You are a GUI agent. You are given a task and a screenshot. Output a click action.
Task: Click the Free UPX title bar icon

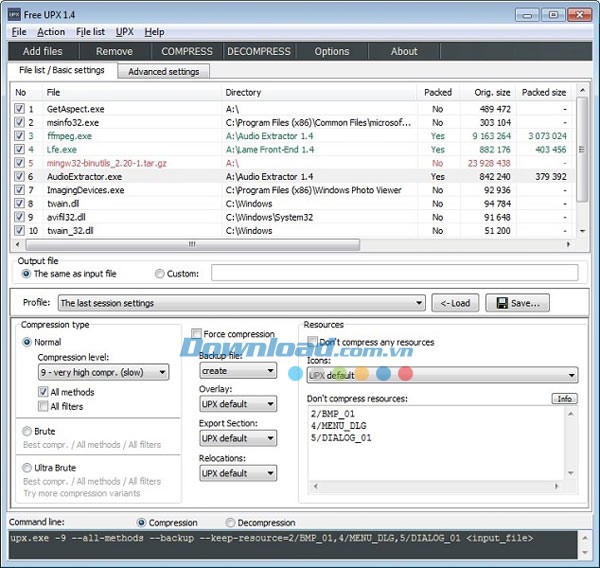15,11
